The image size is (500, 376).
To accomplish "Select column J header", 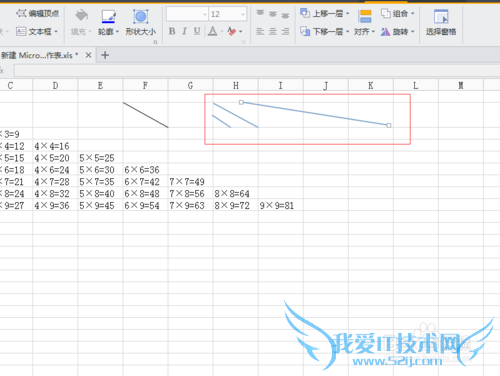I will [x=326, y=85].
